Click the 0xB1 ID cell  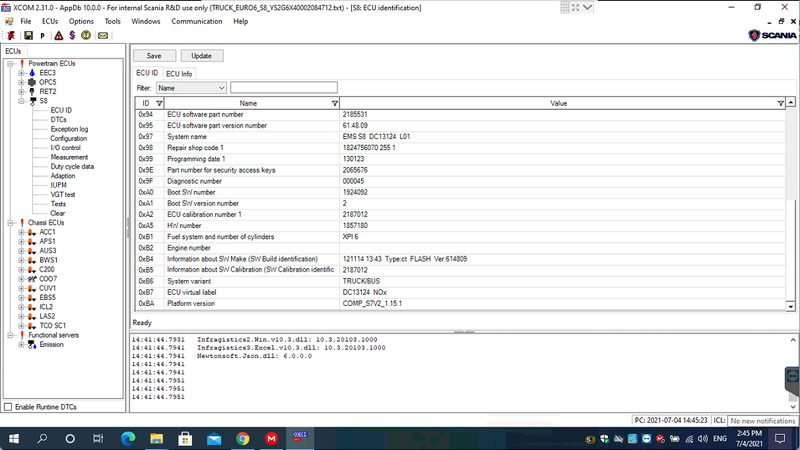(x=149, y=237)
